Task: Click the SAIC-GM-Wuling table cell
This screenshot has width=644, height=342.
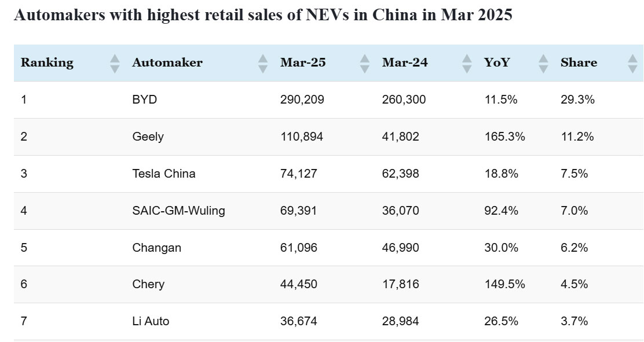Action: point(178,211)
